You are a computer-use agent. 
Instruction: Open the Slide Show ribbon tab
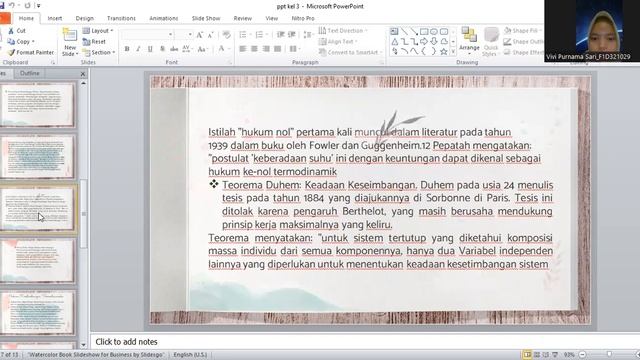tap(206, 18)
